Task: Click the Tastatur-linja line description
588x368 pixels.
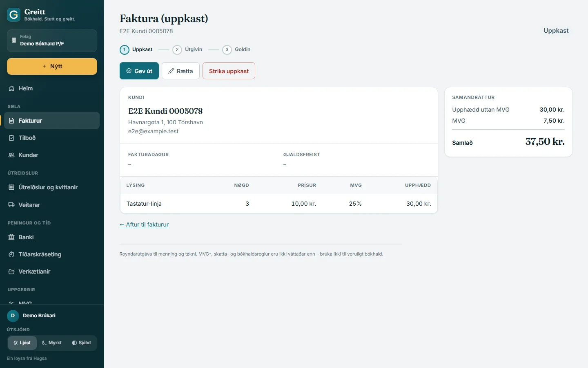Action: (144, 204)
